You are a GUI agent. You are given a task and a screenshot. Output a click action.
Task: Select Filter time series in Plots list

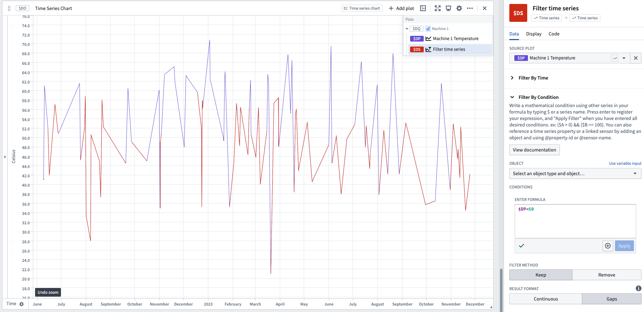click(x=451, y=49)
